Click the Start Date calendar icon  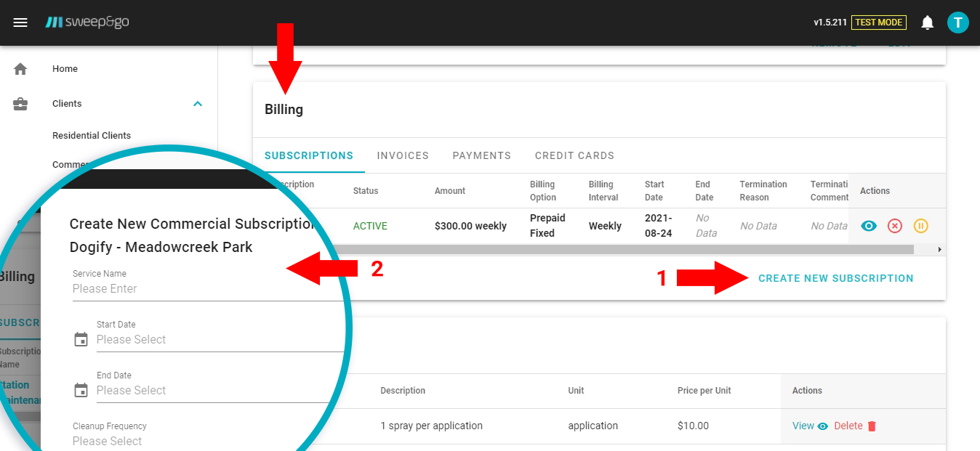coord(81,339)
